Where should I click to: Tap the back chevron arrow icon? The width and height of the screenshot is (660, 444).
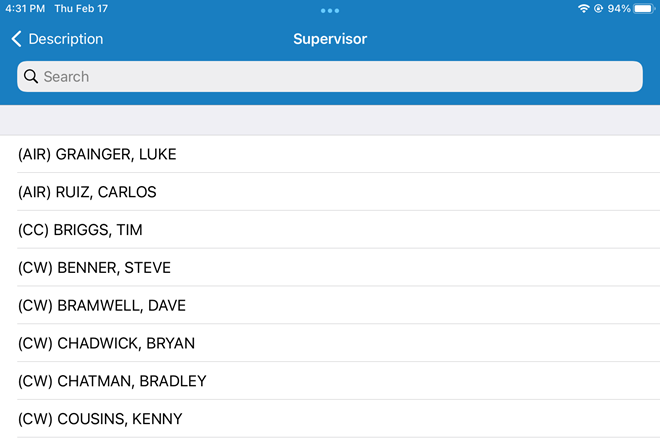[x=16, y=39]
